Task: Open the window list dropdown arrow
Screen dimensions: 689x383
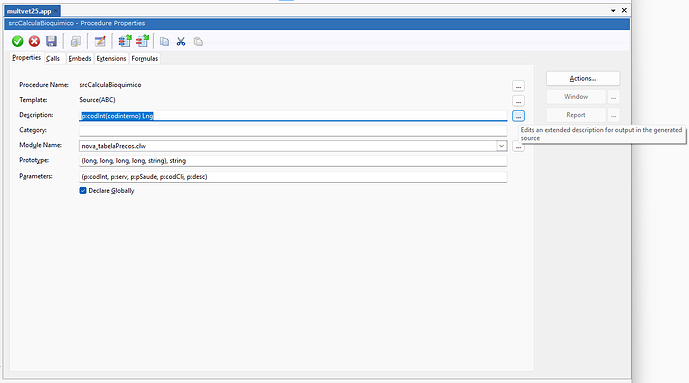Action: coord(613,10)
